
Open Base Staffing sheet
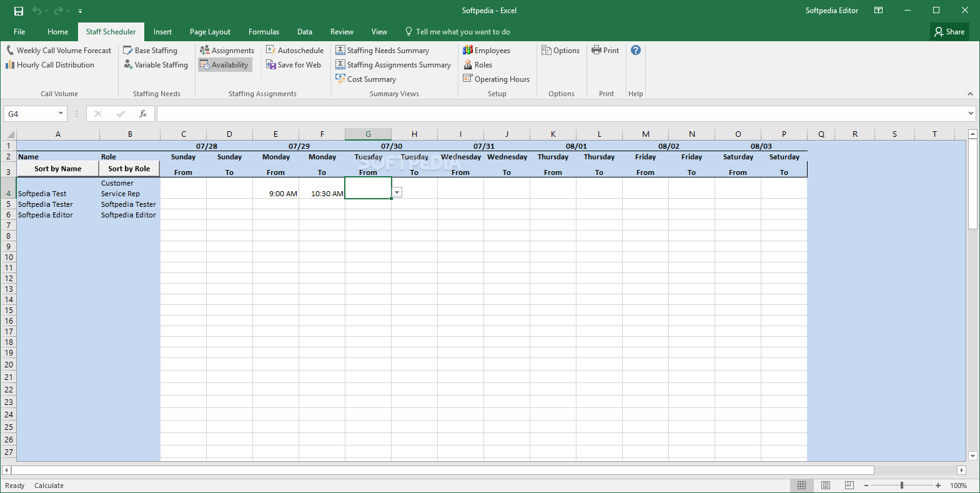click(150, 51)
